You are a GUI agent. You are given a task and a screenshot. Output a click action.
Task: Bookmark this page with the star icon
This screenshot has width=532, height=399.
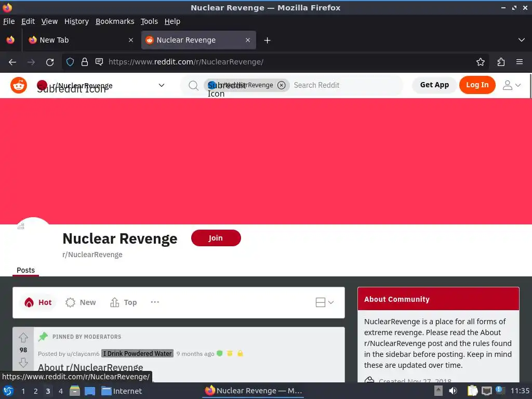[x=481, y=62]
